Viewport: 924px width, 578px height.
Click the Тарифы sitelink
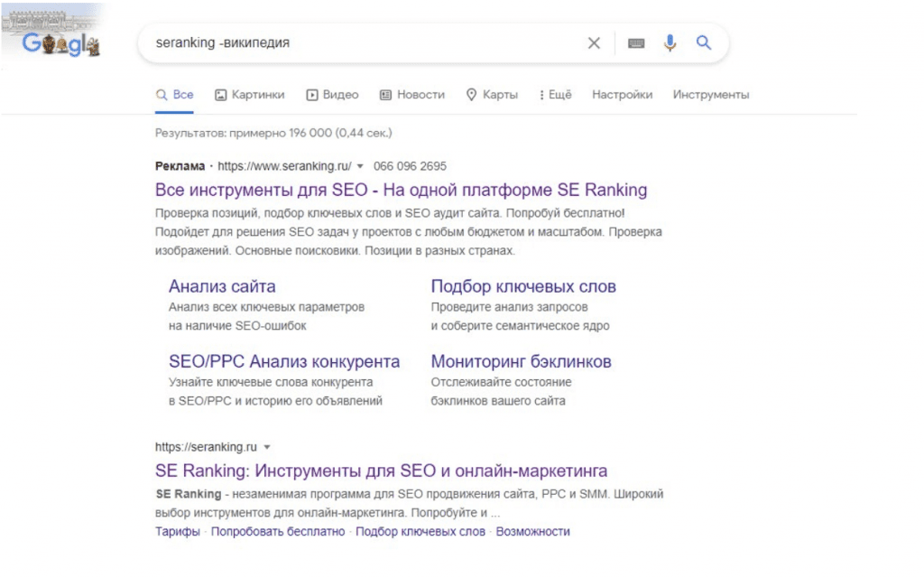coord(177,532)
